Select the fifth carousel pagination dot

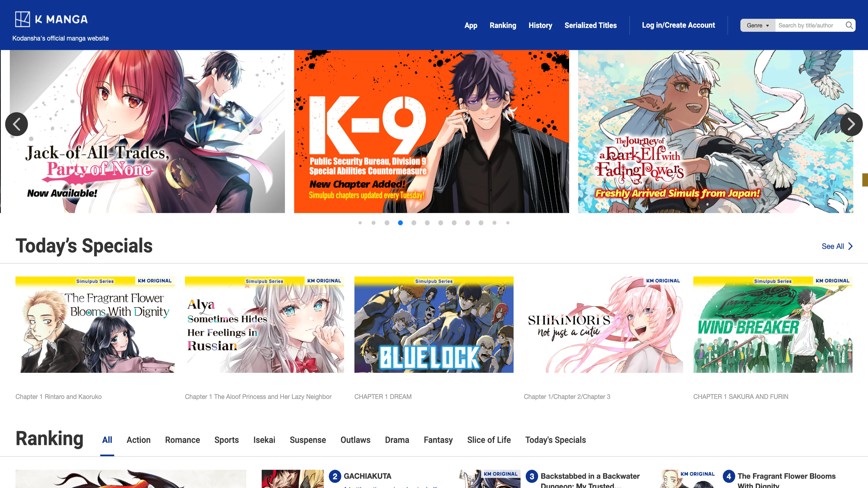point(414,223)
